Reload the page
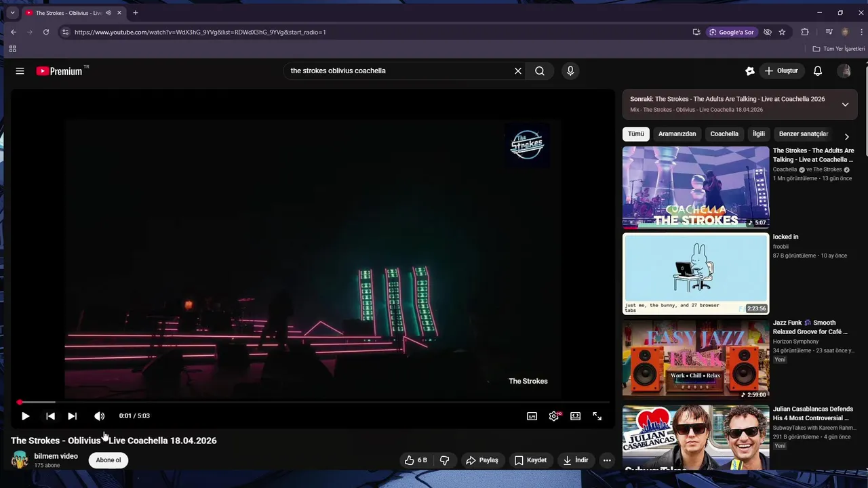 pyautogui.click(x=46, y=32)
